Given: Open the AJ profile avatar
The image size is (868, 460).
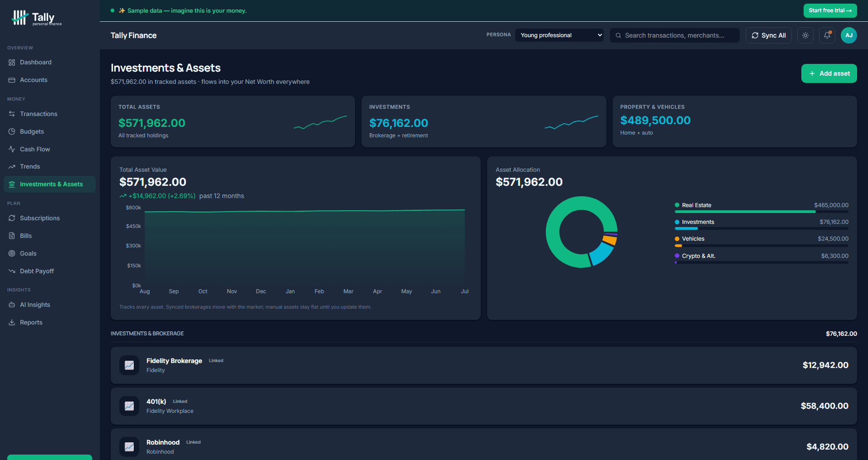Looking at the screenshot, I should pyautogui.click(x=849, y=35).
